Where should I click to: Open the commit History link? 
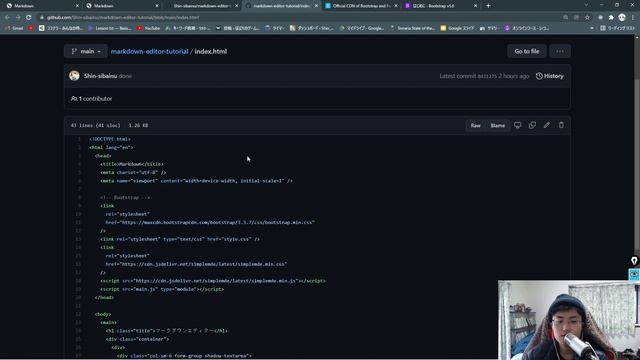549,76
